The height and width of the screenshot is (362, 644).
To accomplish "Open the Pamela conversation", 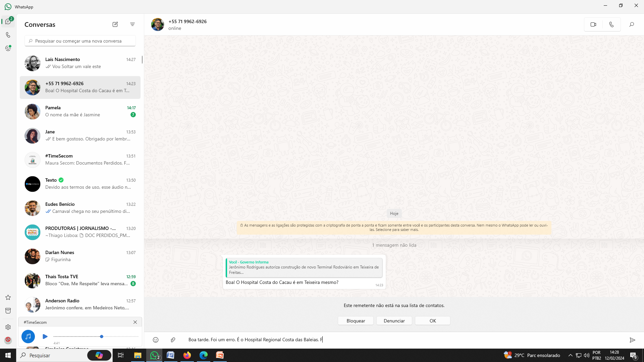I will click(80, 111).
